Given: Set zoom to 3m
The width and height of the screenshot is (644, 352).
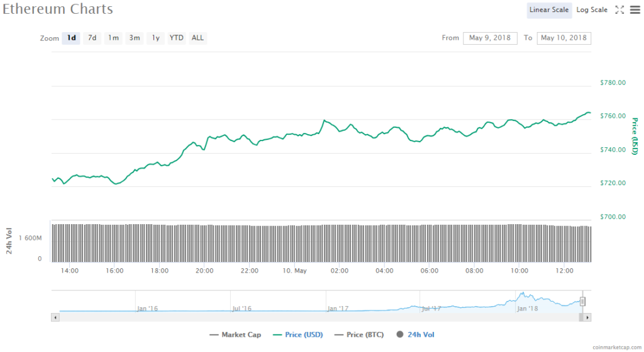Looking at the screenshot, I should (x=135, y=38).
